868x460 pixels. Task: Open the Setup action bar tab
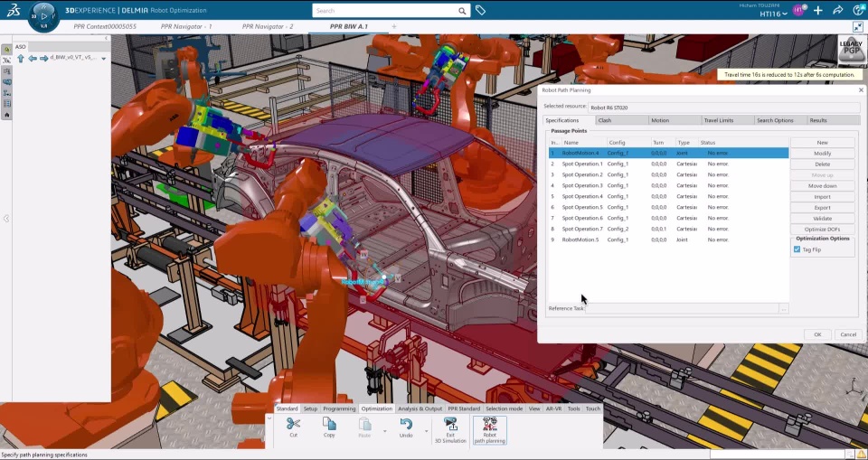tap(310, 408)
